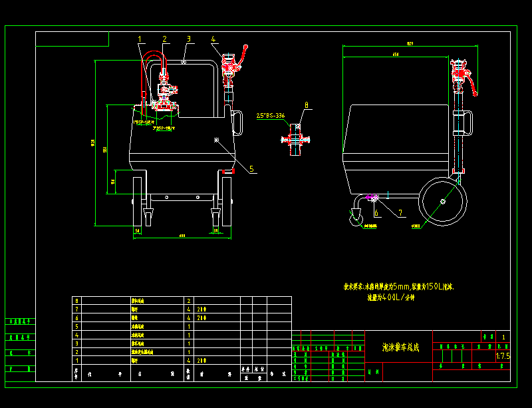Click the 1:7.5 scale value

click(x=502, y=356)
